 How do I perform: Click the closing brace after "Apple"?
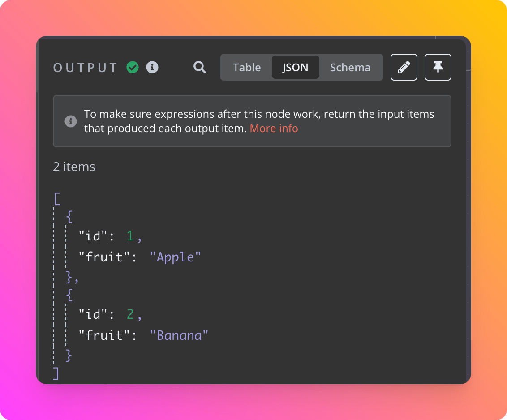coord(69,277)
